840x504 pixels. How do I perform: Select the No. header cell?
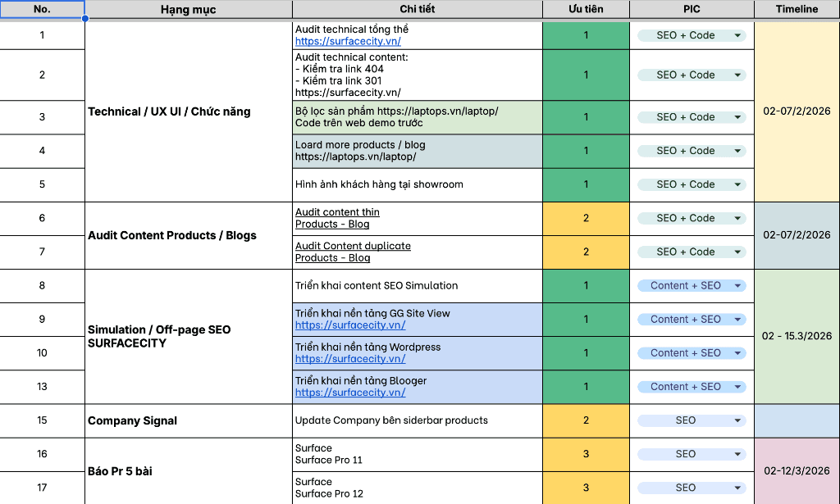tap(43, 9)
